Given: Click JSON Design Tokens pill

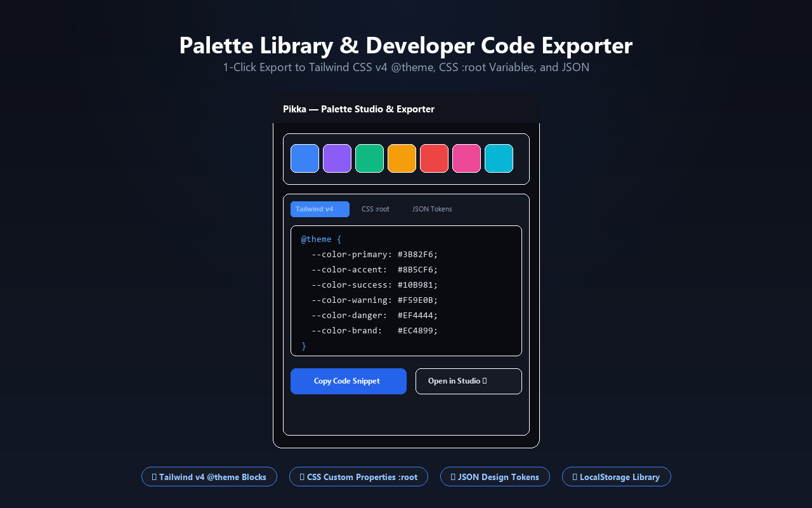Looking at the screenshot, I should [495, 477].
